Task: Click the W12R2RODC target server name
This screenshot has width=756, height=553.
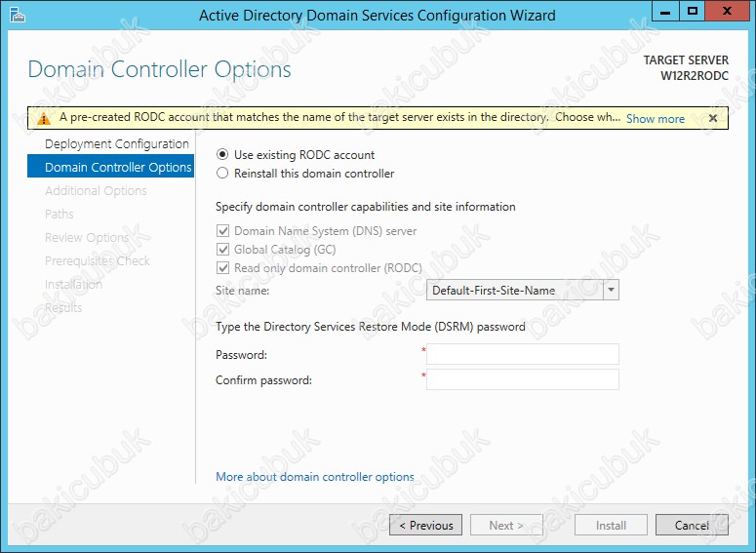Action: (695, 76)
